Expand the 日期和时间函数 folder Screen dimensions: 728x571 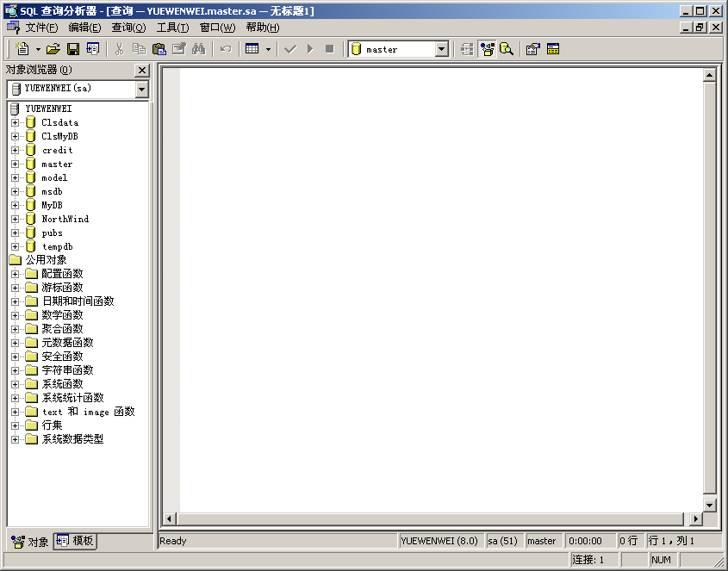[16, 301]
